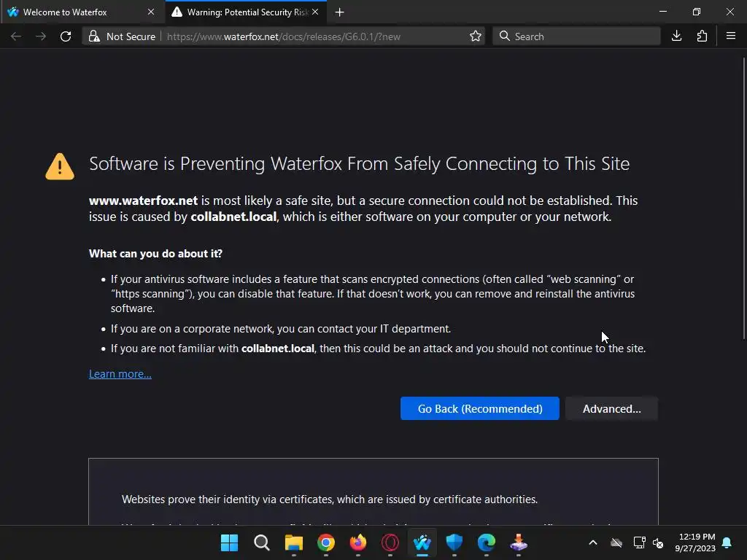Click the Waterfox taskbar icon

pyautogui.click(x=422, y=542)
